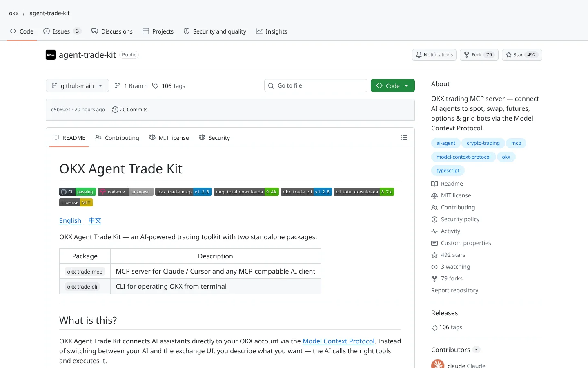The image size is (588, 368).
Task: Star the agent-trade-kit repository
Action: tap(522, 55)
